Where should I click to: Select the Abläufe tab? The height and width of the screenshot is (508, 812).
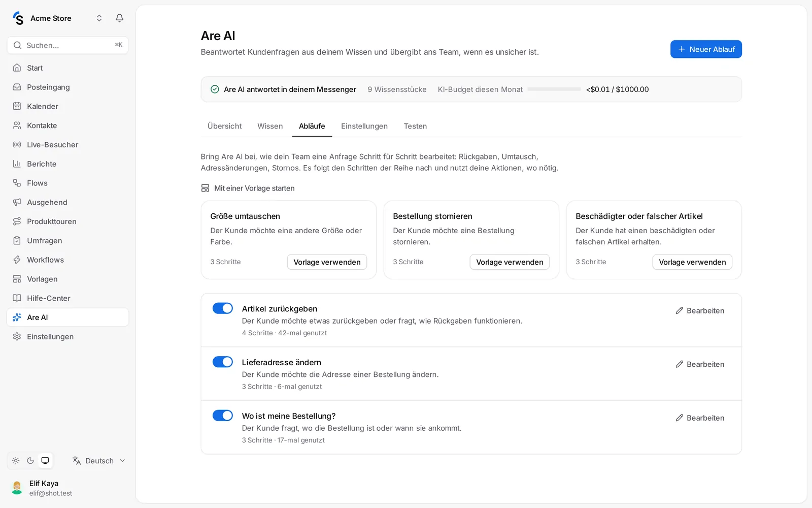pos(312,126)
